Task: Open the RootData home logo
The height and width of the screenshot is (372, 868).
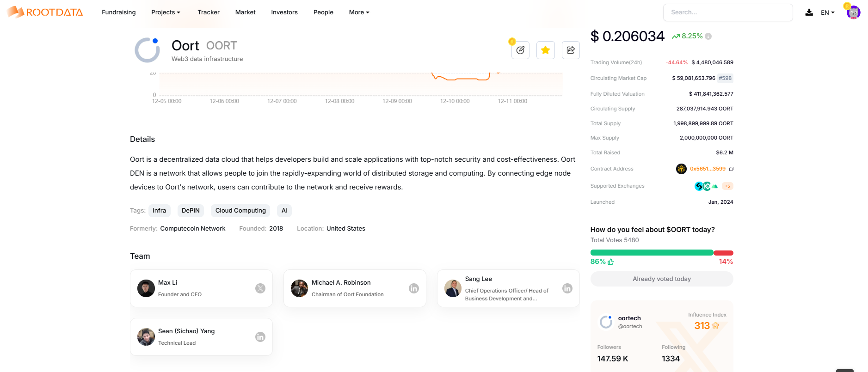Action: [x=45, y=12]
